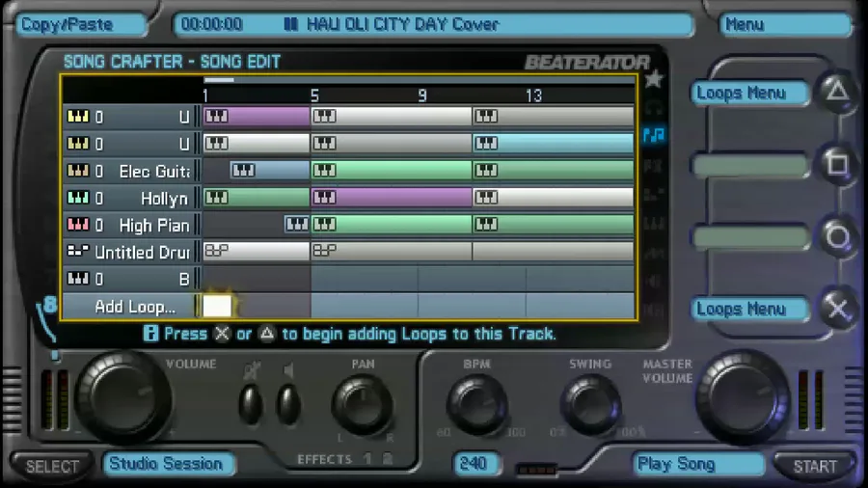Click bar marker 5 on the timeline

pyautogui.click(x=314, y=95)
